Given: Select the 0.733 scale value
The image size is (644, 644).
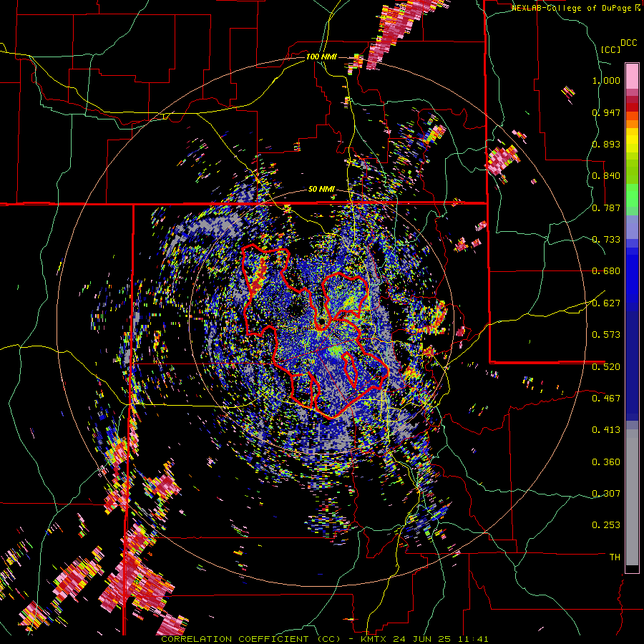Looking at the screenshot, I should pyautogui.click(x=606, y=240).
